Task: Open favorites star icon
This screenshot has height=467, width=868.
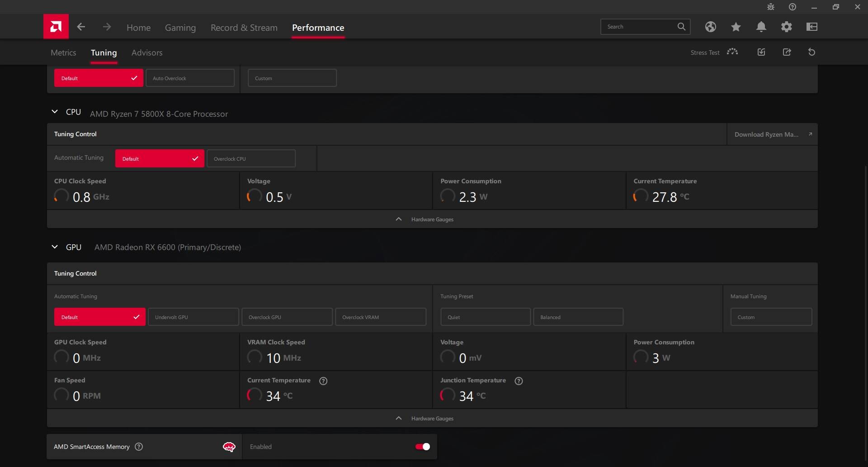Action: (736, 27)
